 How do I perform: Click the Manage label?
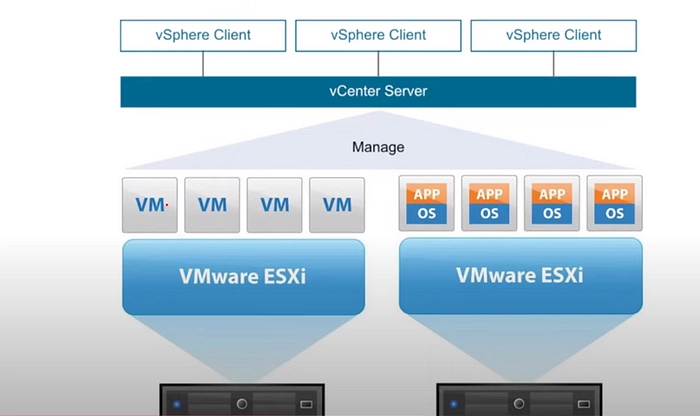(x=378, y=147)
